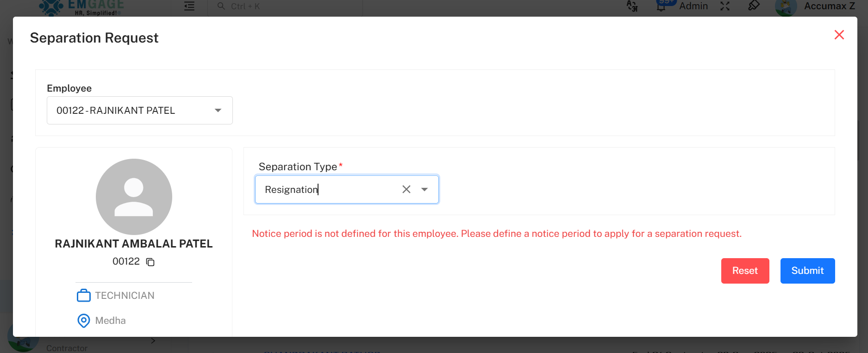The height and width of the screenshot is (353, 868).
Task: Click the location pin icon beside Medha
Action: point(83,321)
